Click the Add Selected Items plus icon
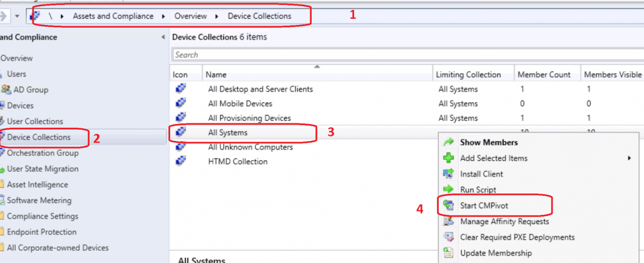The width and height of the screenshot is (644, 263). [x=448, y=158]
